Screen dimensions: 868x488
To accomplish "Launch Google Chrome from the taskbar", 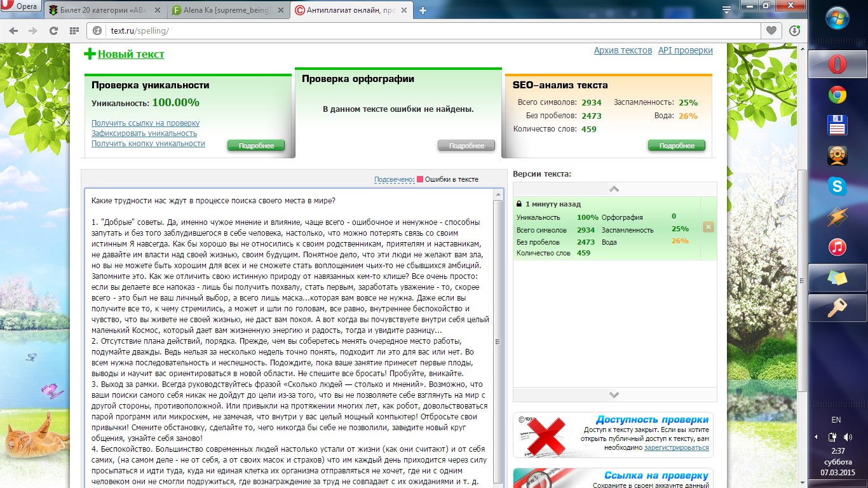I will coord(837,95).
